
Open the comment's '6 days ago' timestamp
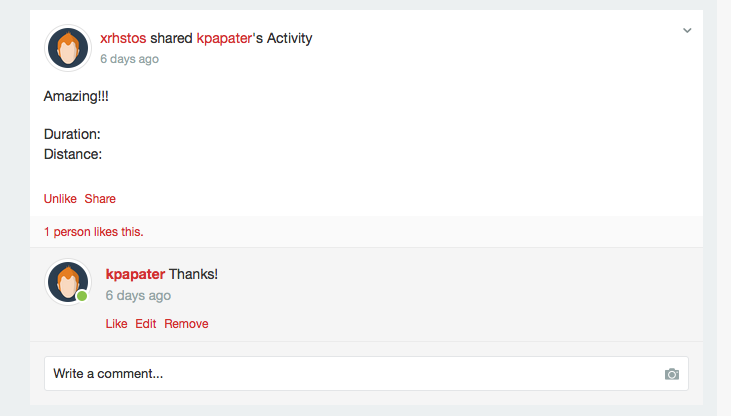(x=138, y=295)
